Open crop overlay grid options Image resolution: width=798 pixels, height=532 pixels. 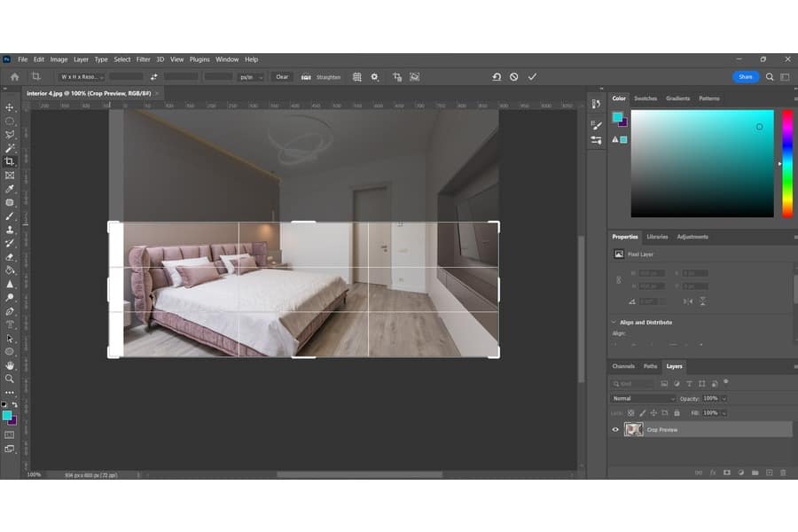click(x=357, y=77)
